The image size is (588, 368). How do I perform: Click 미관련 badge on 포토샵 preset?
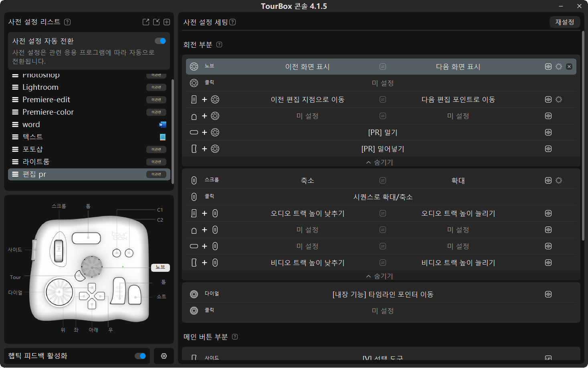(x=156, y=150)
